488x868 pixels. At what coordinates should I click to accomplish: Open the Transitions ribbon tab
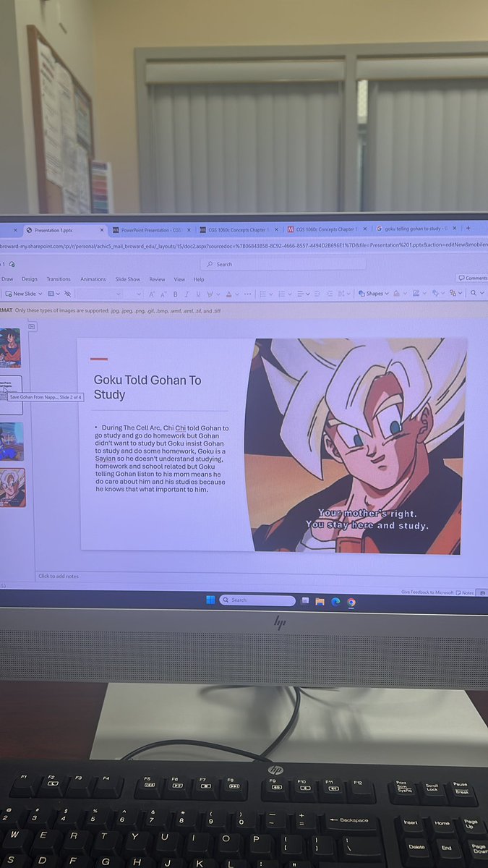pyautogui.click(x=59, y=279)
